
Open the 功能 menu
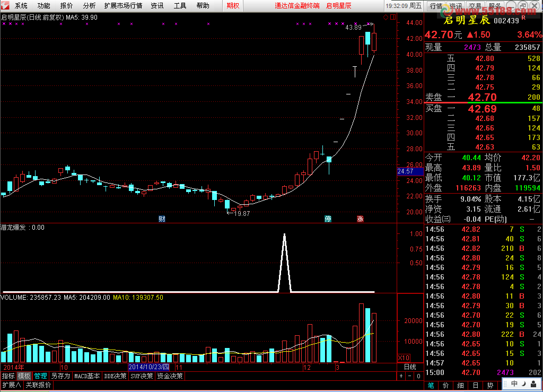coord(43,5)
